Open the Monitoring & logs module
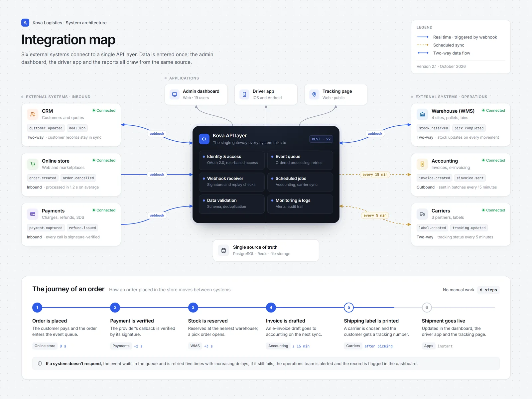The image size is (532, 399). pos(300,204)
